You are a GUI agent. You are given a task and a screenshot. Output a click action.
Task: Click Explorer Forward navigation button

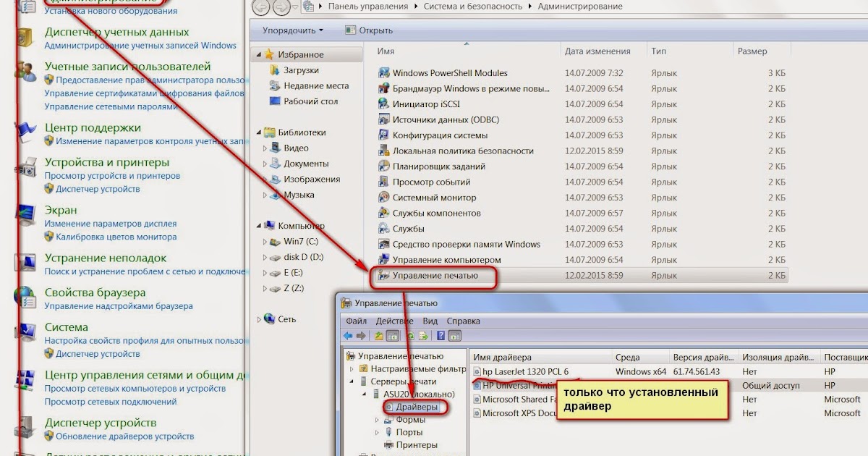tap(281, 8)
